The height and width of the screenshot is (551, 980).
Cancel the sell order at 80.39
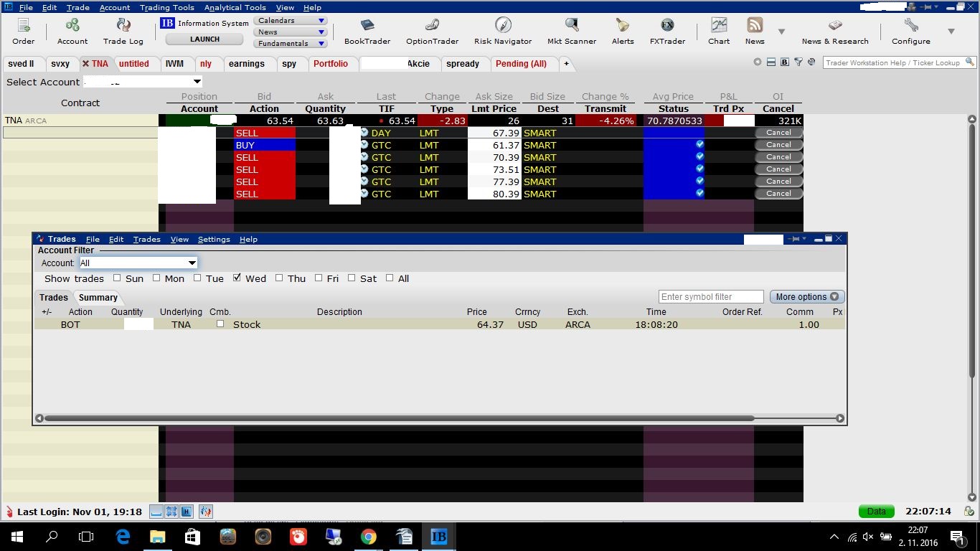pyautogui.click(x=778, y=194)
